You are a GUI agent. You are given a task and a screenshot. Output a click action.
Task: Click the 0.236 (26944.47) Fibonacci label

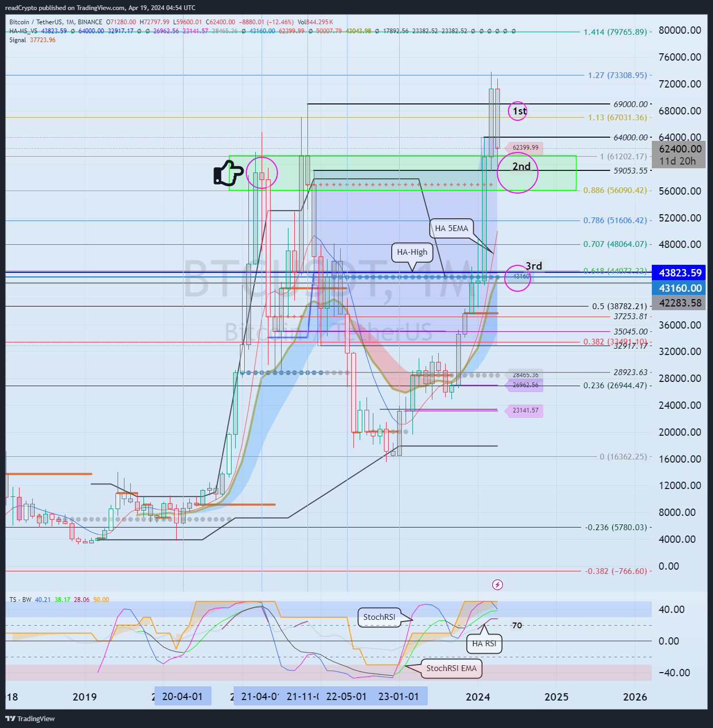coord(615,386)
